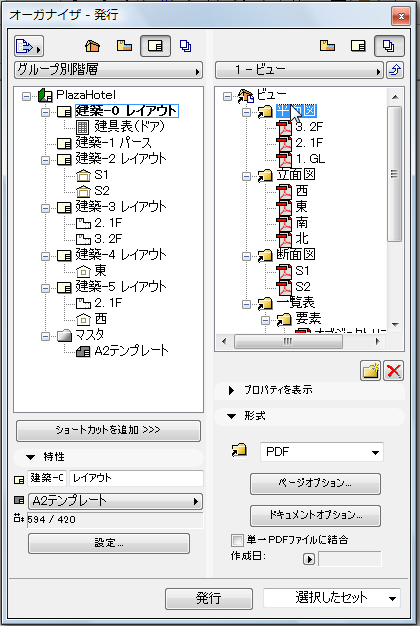Switch left pane to Project Map icon
The image size is (420, 626).
point(93,46)
